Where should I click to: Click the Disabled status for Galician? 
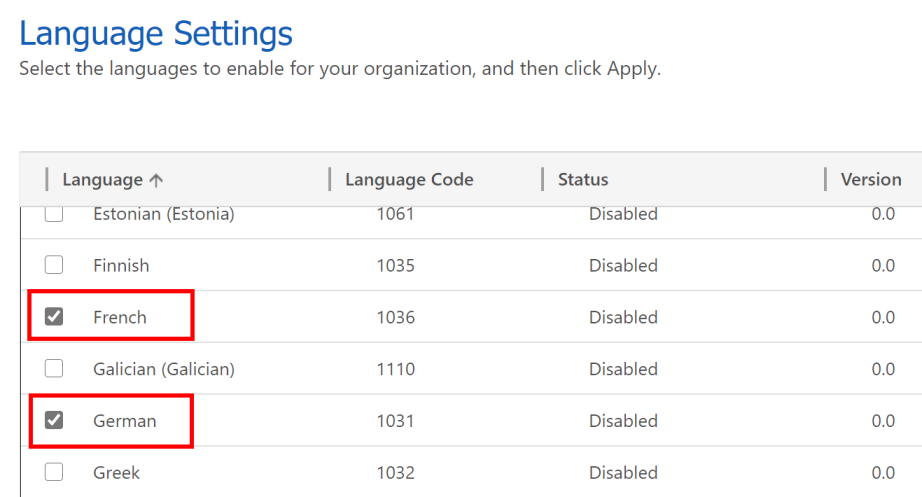click(x=623, y=369)
